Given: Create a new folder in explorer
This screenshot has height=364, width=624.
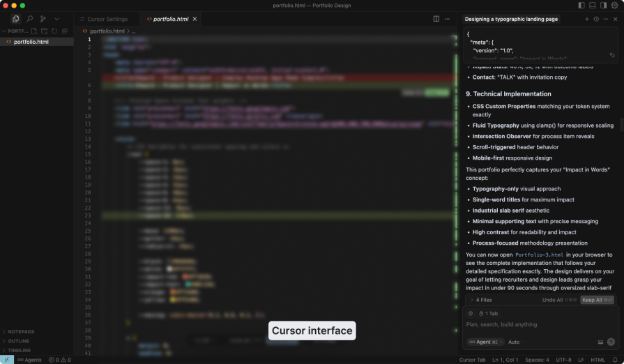Looking at the screenshot, I should click(44, 31).
